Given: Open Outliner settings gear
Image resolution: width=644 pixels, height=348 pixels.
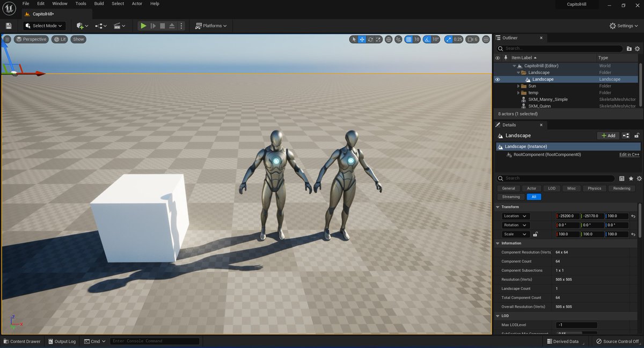Looking at the screenshot, I should (638, 48).
